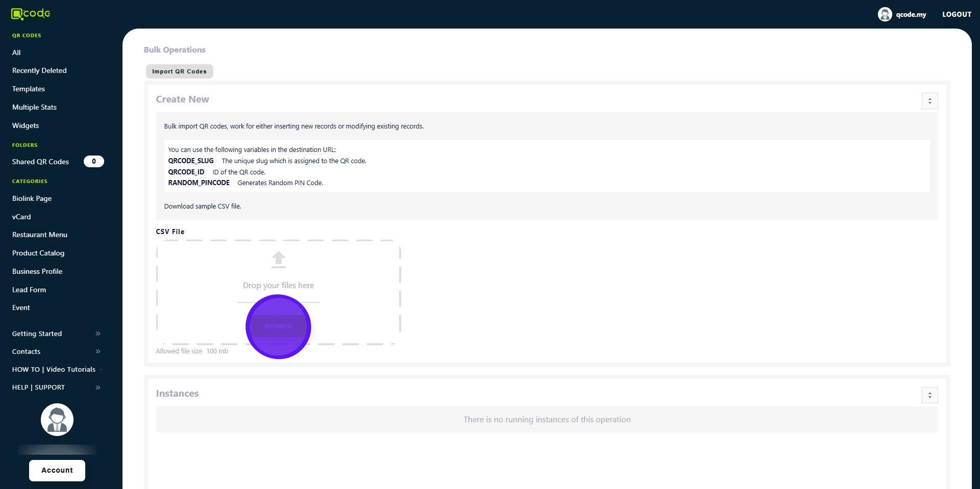Expand the HELP | SUPPORT chevron
980x489 pixels.
click(98, 388)
